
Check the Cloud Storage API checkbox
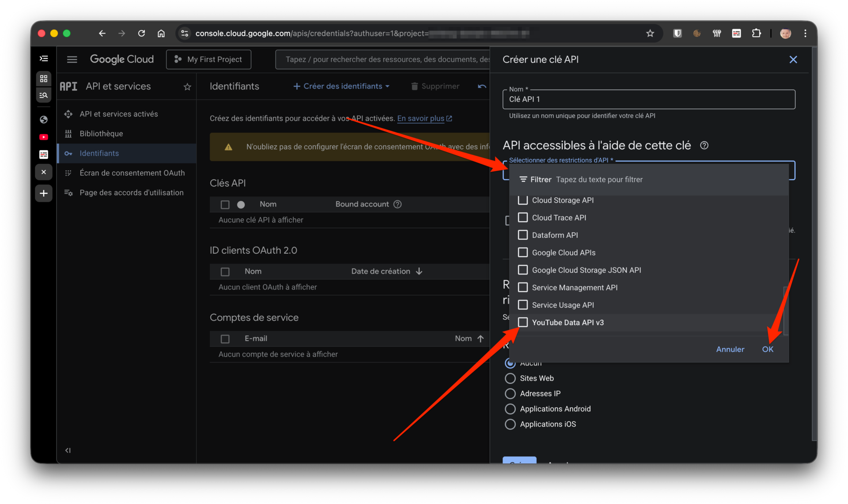tap(522, 200)
